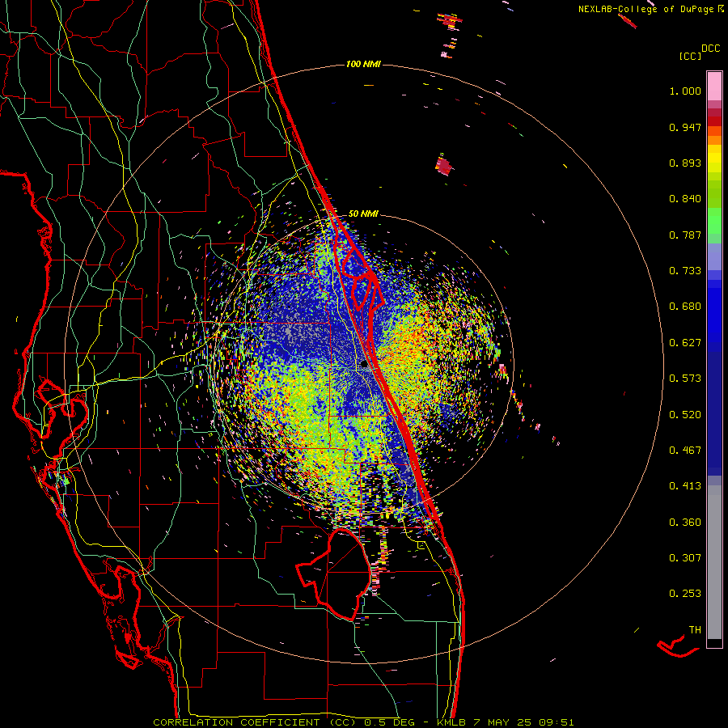Click the 0.947 color scale value

pyautogui.click(x=685, y=127)
